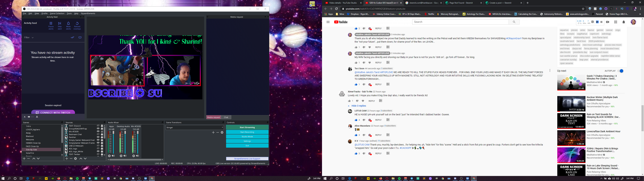
Task: Click the YouTube create video camera icon
Action: tap(608, 22)
